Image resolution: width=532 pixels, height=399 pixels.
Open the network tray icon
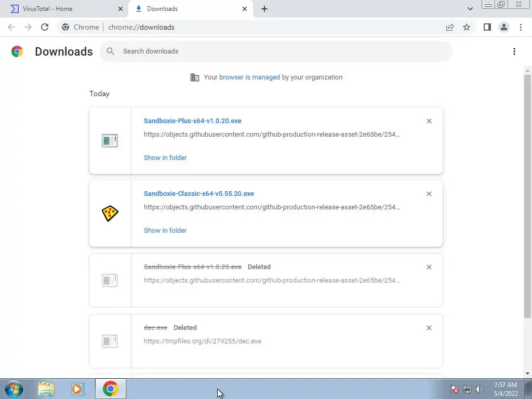click(x=467, y=389)
